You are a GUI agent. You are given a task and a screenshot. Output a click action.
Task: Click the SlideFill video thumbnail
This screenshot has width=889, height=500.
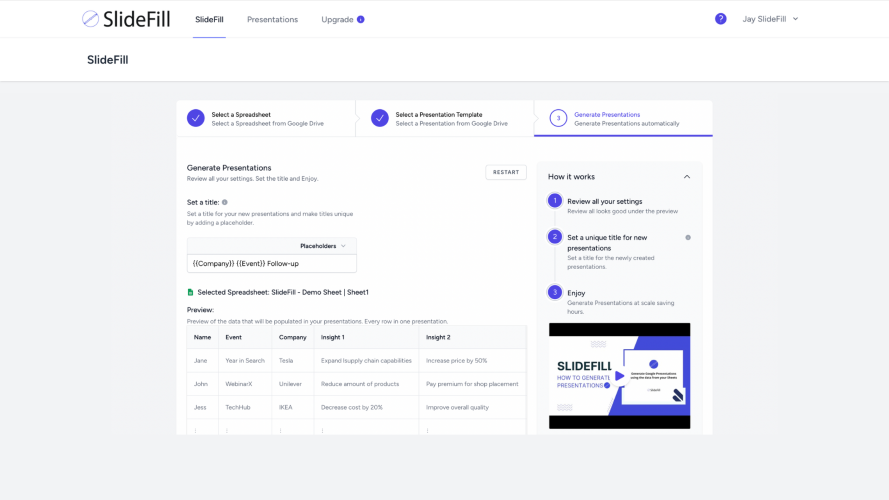tap(620, 376)
